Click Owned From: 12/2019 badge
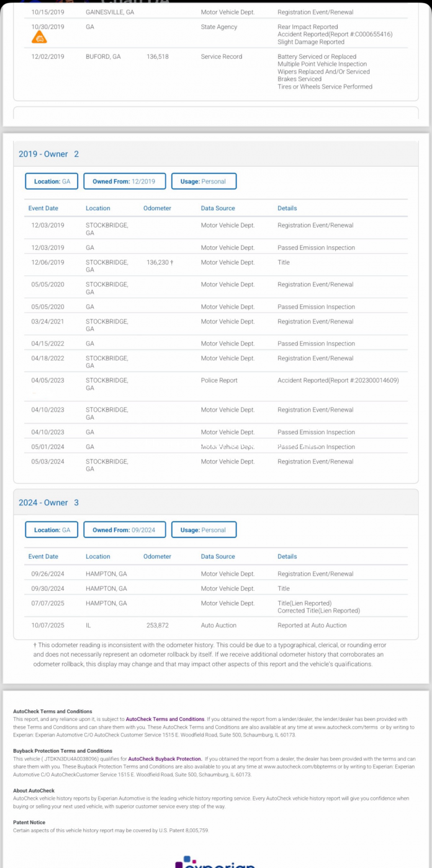 tap(125, 182)
